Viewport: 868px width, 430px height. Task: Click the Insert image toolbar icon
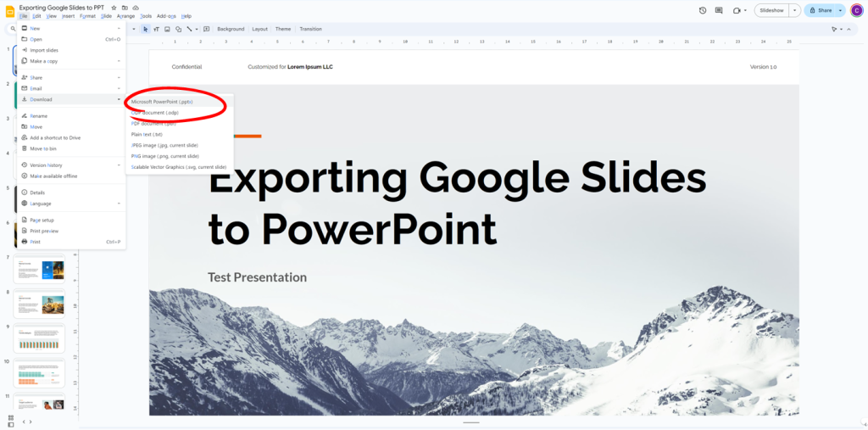[x=167, y=29]
